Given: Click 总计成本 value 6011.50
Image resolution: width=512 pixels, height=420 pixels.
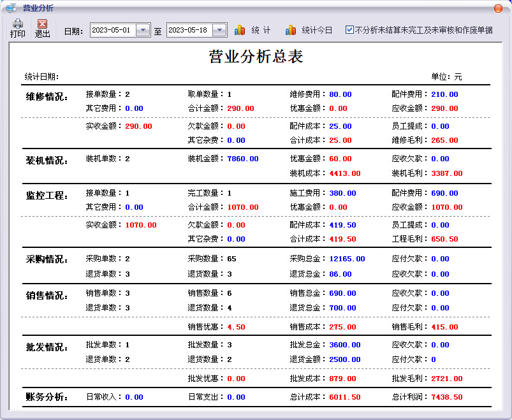Looking at the screenshot, I should coord(345,397).
